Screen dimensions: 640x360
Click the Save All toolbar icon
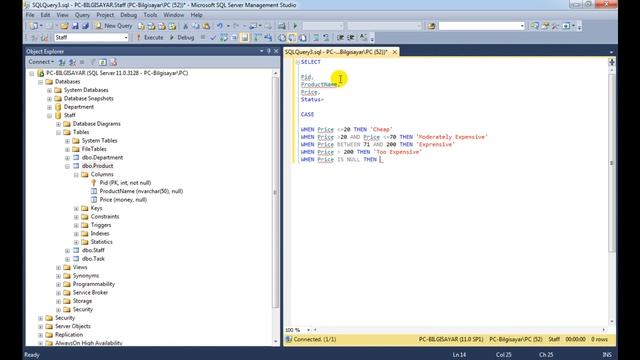85,26
